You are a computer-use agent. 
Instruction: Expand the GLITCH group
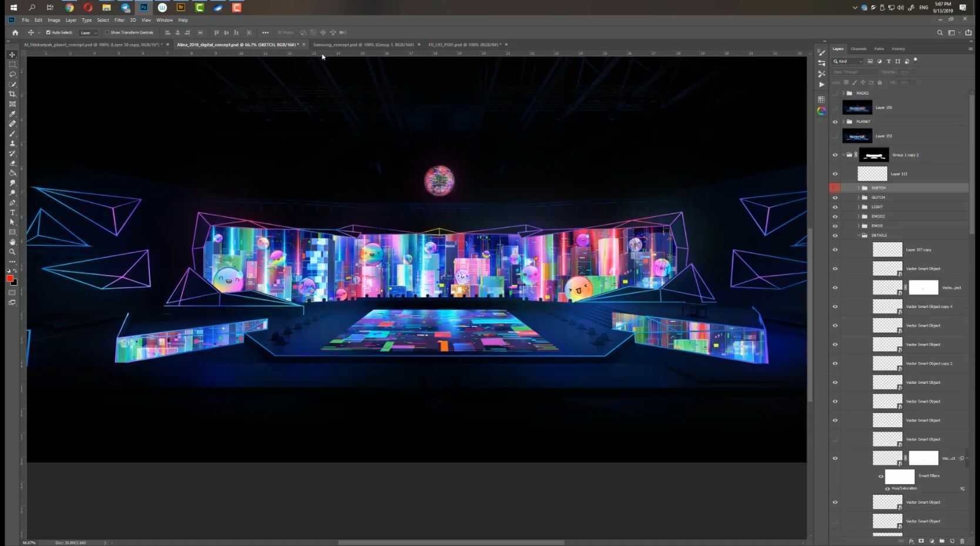(859, 197)
